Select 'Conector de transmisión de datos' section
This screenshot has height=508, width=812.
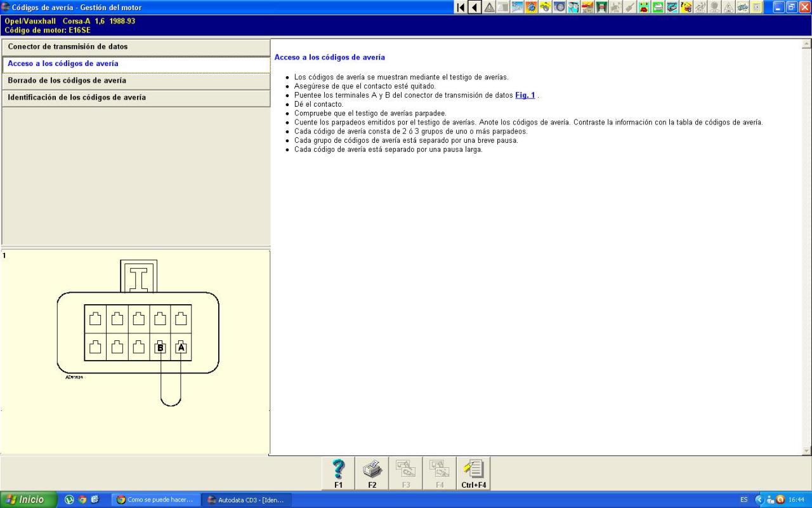tap(136, 47)
